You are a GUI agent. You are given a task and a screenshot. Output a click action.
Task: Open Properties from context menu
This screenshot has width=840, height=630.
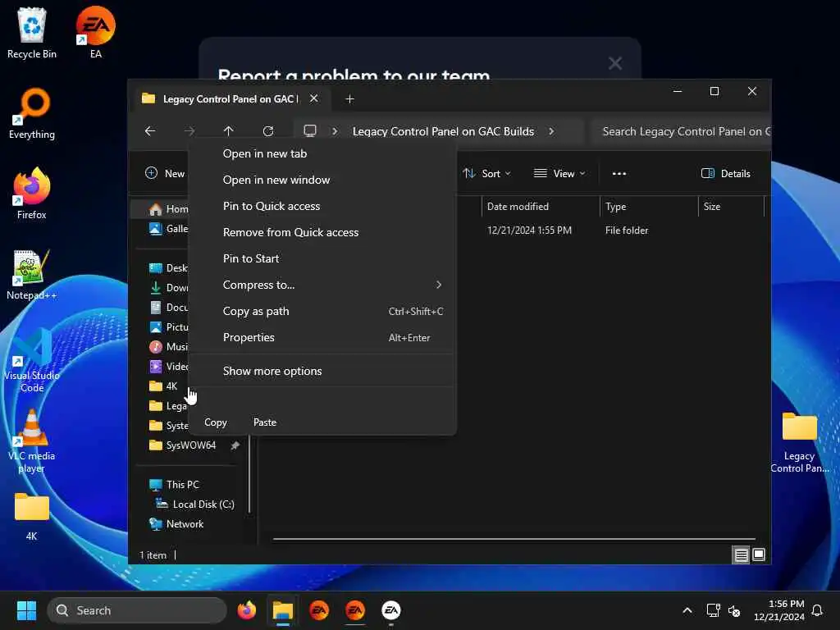click(322, 337)
